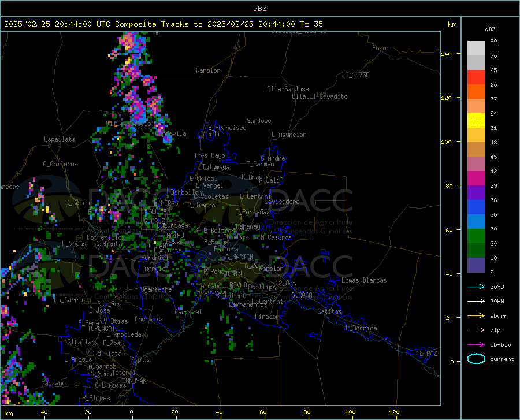Screen dimensions: 520x420
Task: Click the 120 km mark on horizontal axis
Action: (x=394, y=412)
